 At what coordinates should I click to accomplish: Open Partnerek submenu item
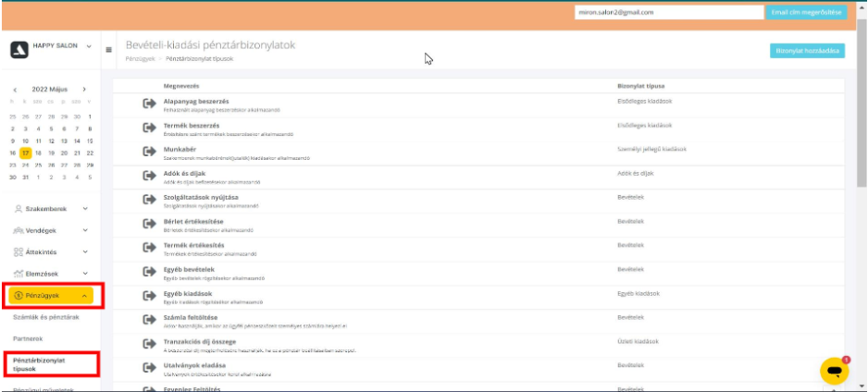coord(28,338)
